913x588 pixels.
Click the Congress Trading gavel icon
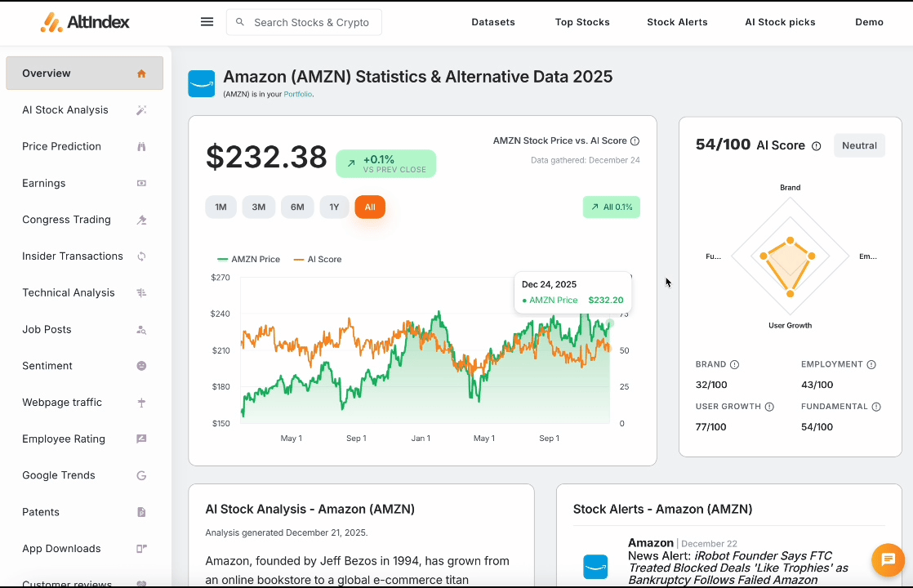click(x=141, y=220)
